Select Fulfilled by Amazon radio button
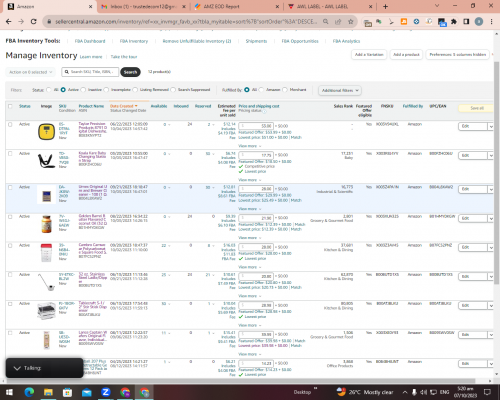This screenshot has width=500, height=400. click(x=261, y=90)
